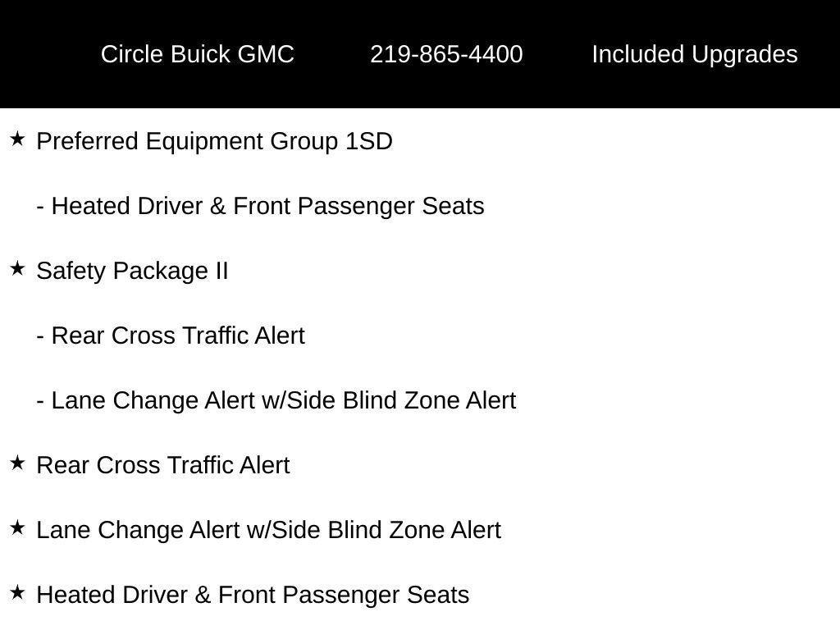Select the starred Lane Change Alert w/Side Blind Zone text
Image resolution: width=840 pixels, height=630 pixels.
coord(268,530)
